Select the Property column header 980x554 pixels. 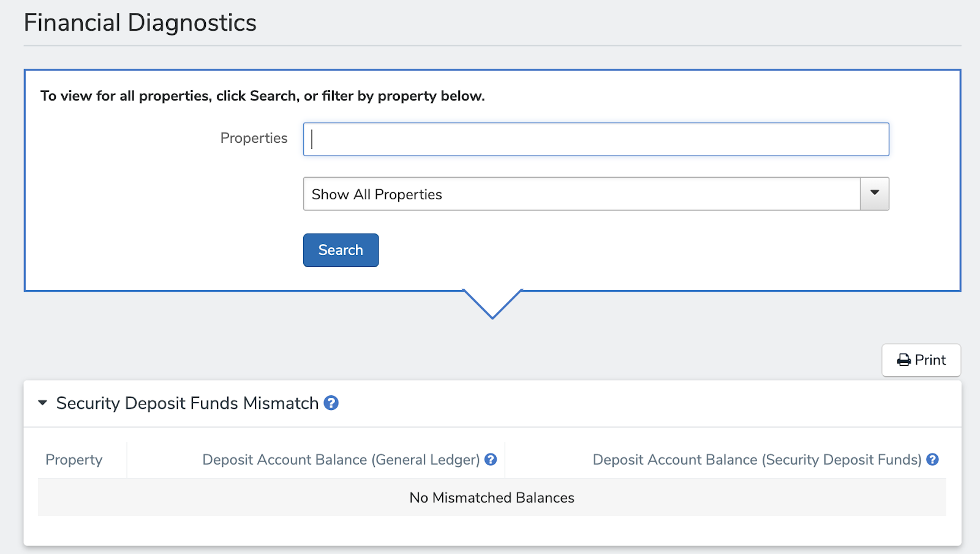73,460
